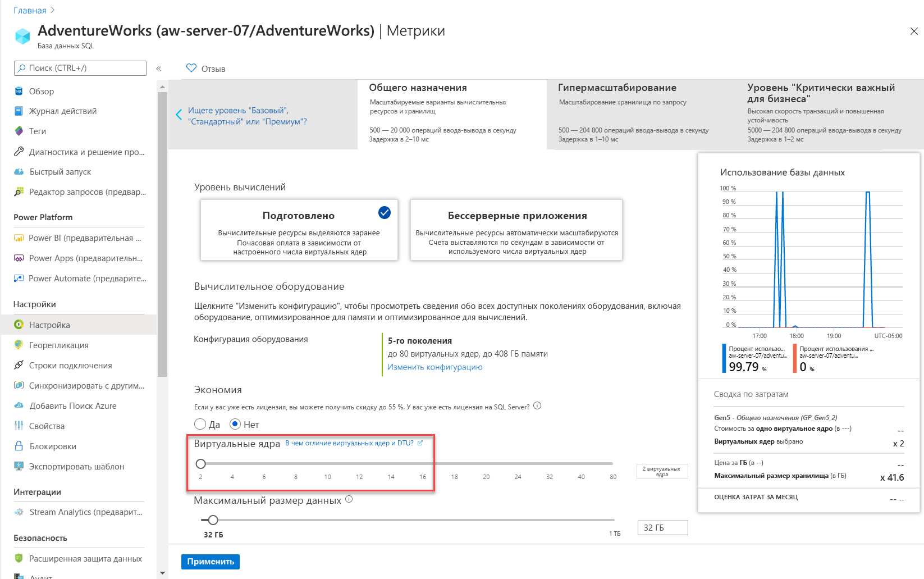Open Power Automate preview item
Viewport: 924px width, 579px height.
tap(79, 279)
